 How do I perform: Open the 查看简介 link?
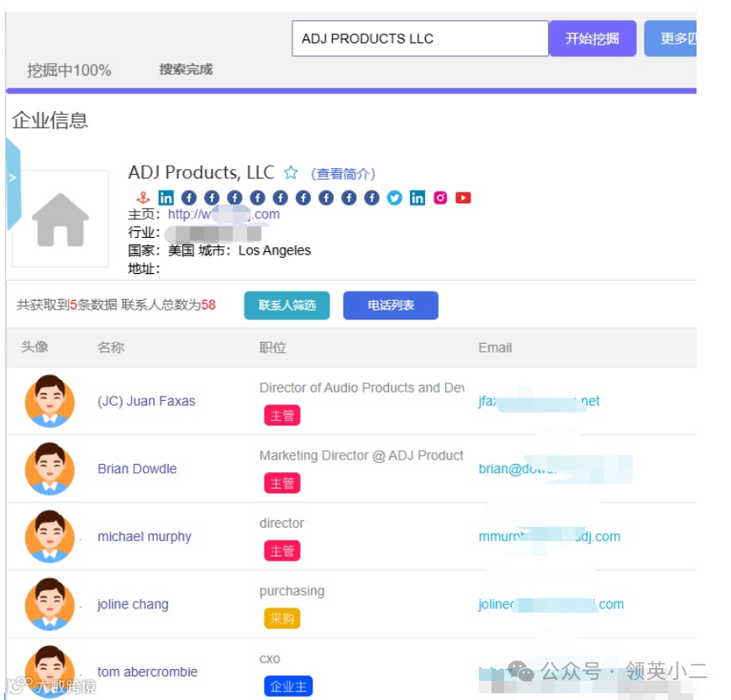coord(343,174)
